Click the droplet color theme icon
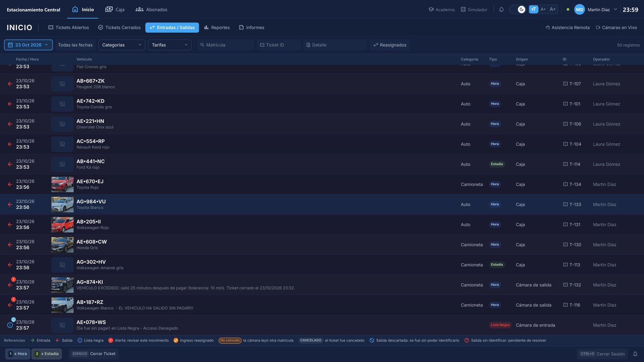 (x=502, y=10)
